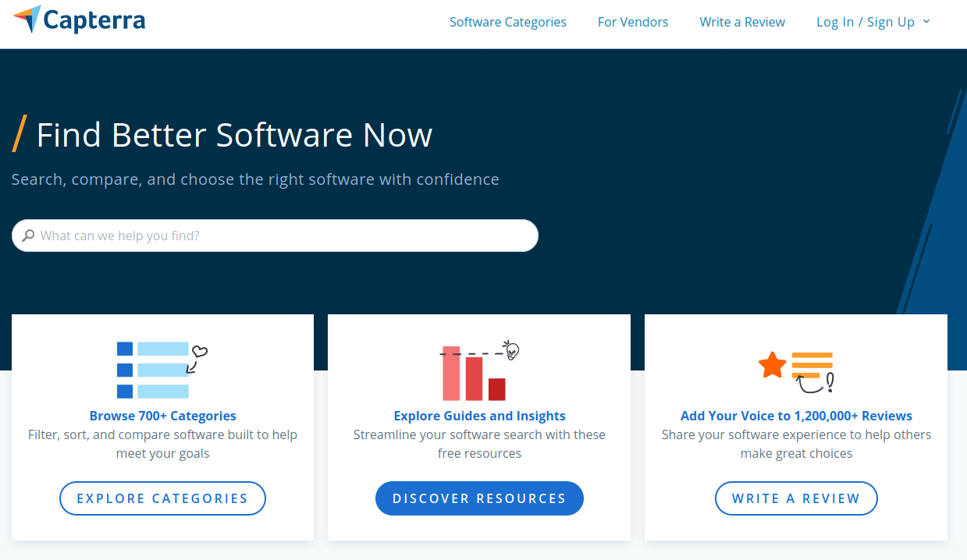Click the Write a Review card button

tap(796, 498)
